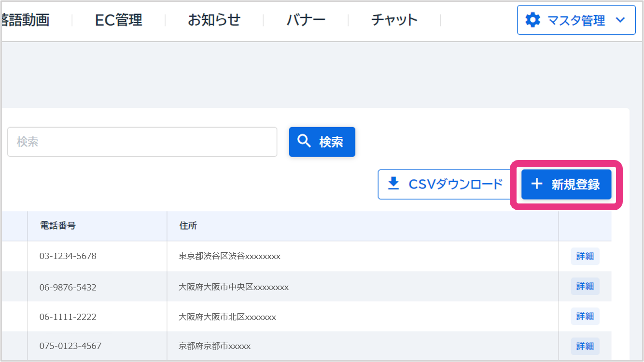Click the 住所 column header
Viewport: 644px width, 362px height.
point(188,226)
